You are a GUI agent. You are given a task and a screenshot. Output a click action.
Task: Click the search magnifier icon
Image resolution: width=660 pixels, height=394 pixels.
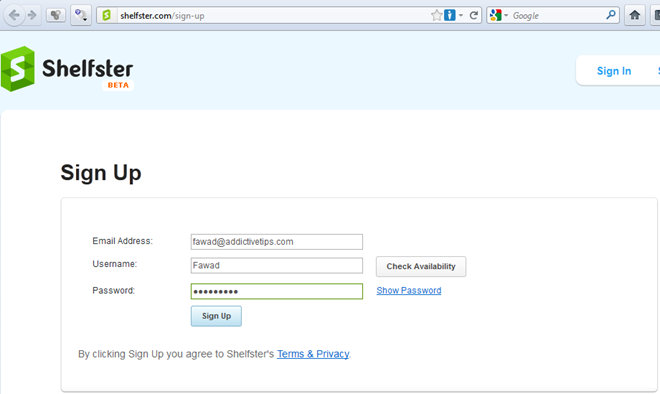click(611, 15)
